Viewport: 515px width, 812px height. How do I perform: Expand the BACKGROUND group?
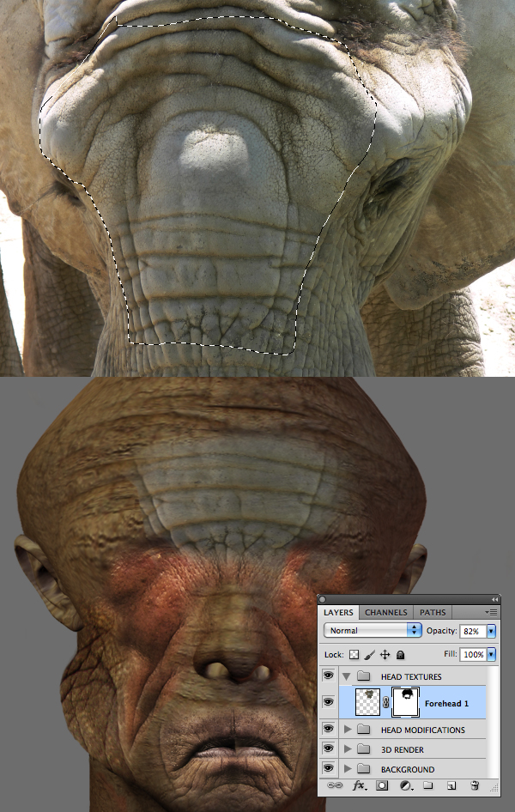[348, 769]
